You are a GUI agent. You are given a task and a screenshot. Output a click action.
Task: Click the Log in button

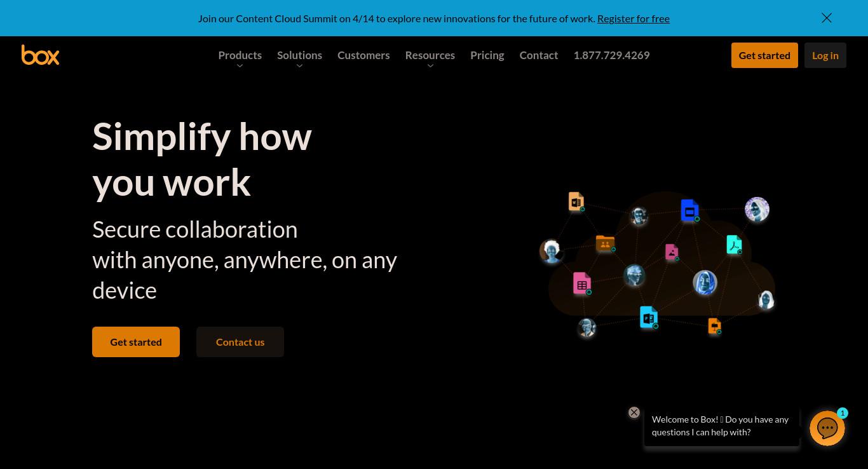tap(825, 55)
